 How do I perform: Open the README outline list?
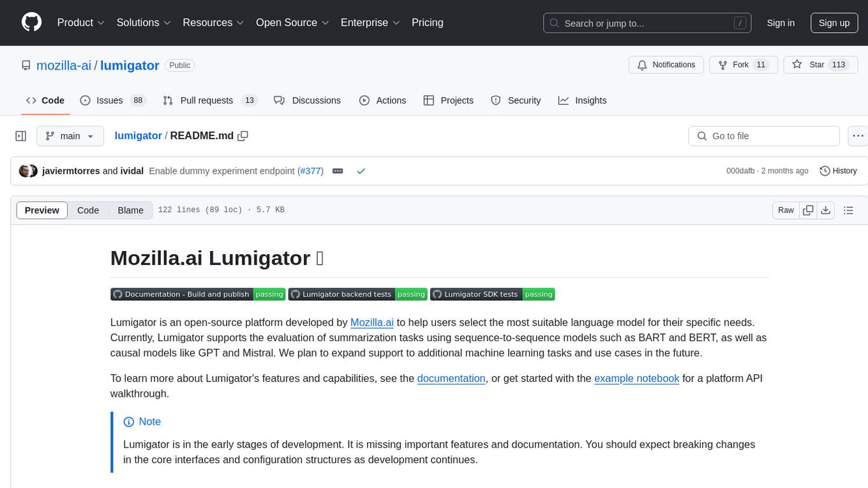(848, 210)
